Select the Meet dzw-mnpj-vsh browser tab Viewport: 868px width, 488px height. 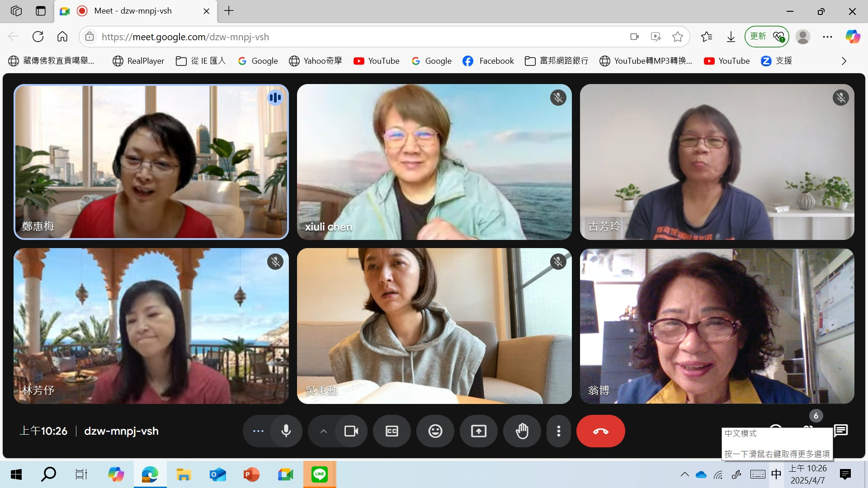pos(133,11)
